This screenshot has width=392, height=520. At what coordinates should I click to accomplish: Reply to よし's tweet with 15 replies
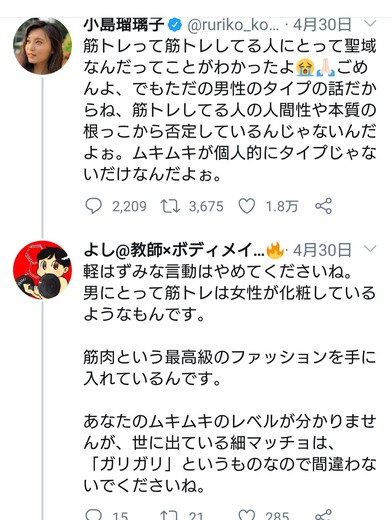(x=94, y=515)
